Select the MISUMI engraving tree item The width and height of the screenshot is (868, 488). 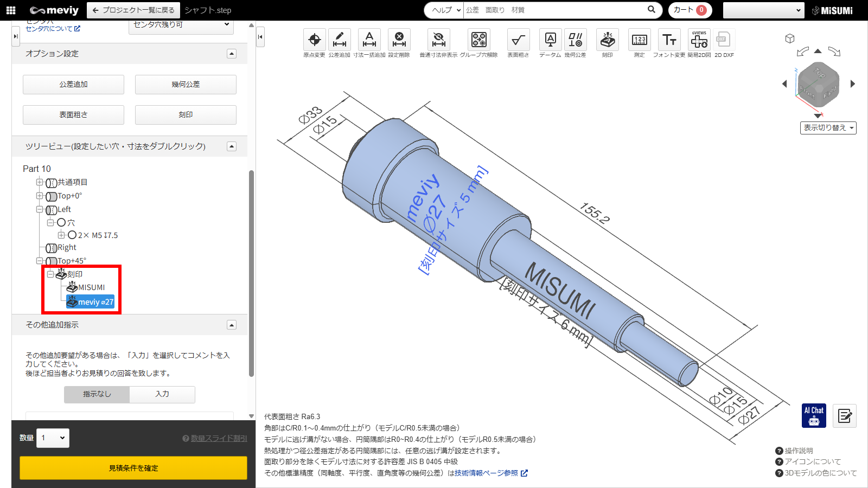[91, 287]
